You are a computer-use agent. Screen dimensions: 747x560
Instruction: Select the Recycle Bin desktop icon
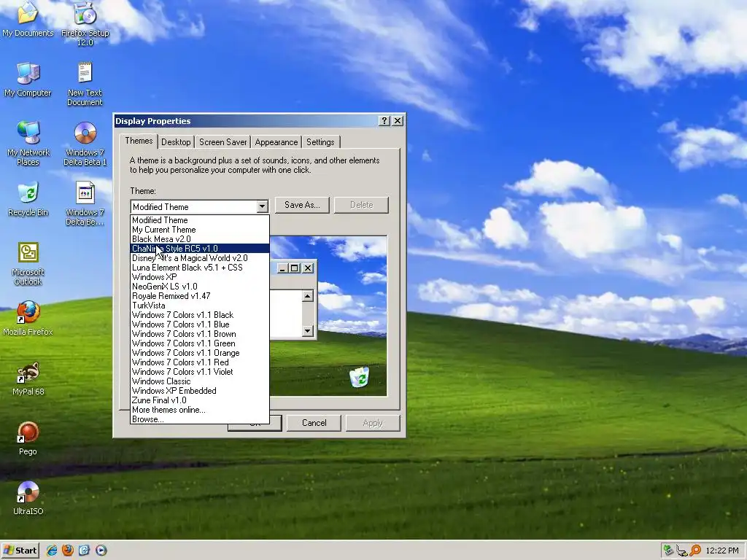click(28, 199)
